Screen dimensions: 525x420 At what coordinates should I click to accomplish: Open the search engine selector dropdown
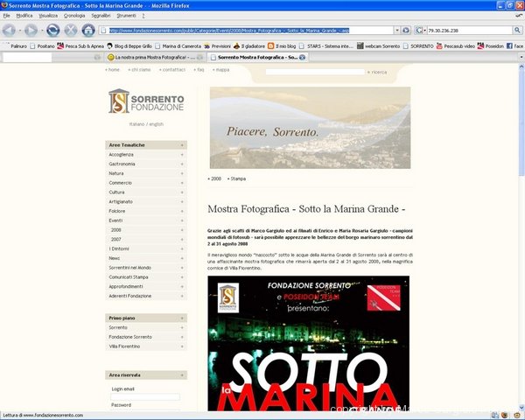tap(425, 31)
